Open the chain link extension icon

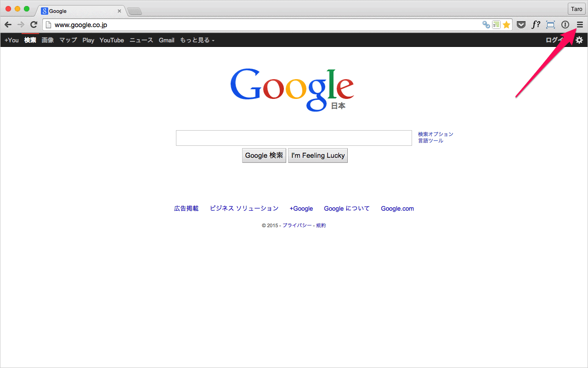486,24
